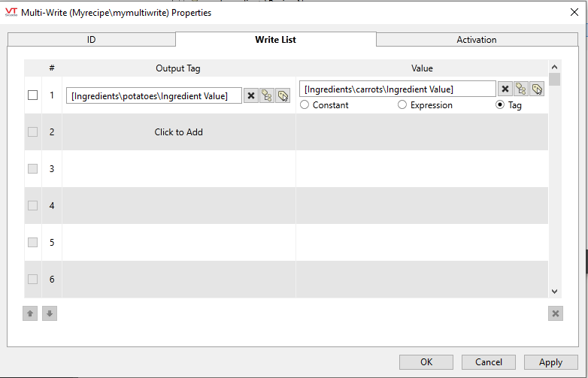Image resolution: width=588 pixels, height=378 pixels.
Task: Click to Add in row 2
Action: (x=179, y=132)
